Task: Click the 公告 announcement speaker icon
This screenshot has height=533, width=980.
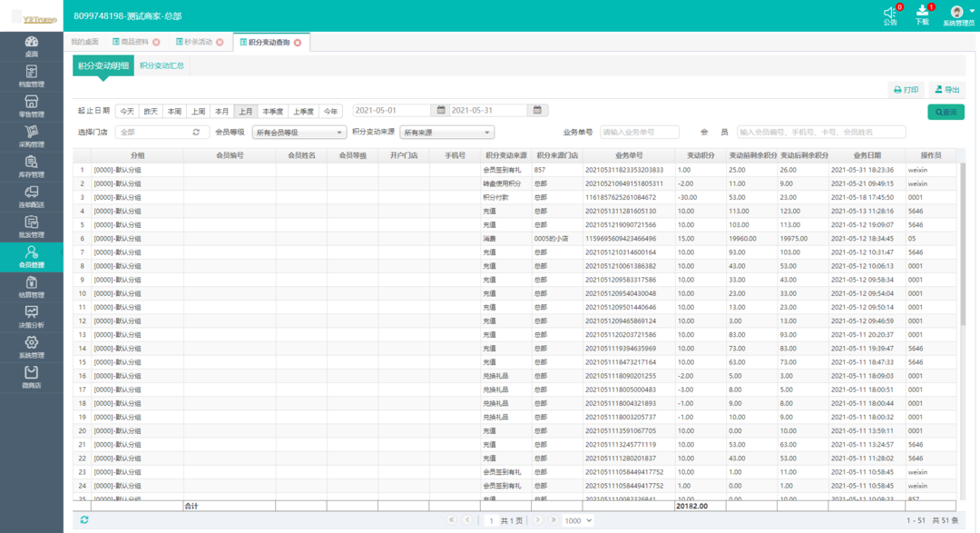Action: (889, 14)
